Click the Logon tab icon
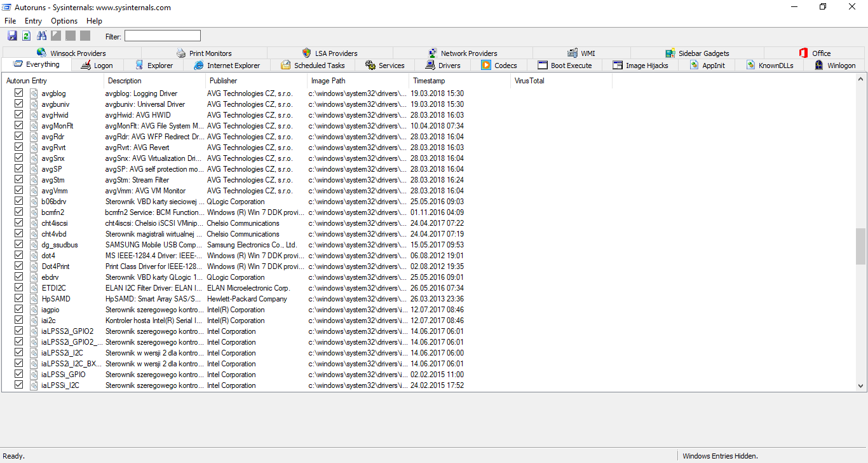Image resolution: width=868 pixels, height=463 pixels. 86,65
